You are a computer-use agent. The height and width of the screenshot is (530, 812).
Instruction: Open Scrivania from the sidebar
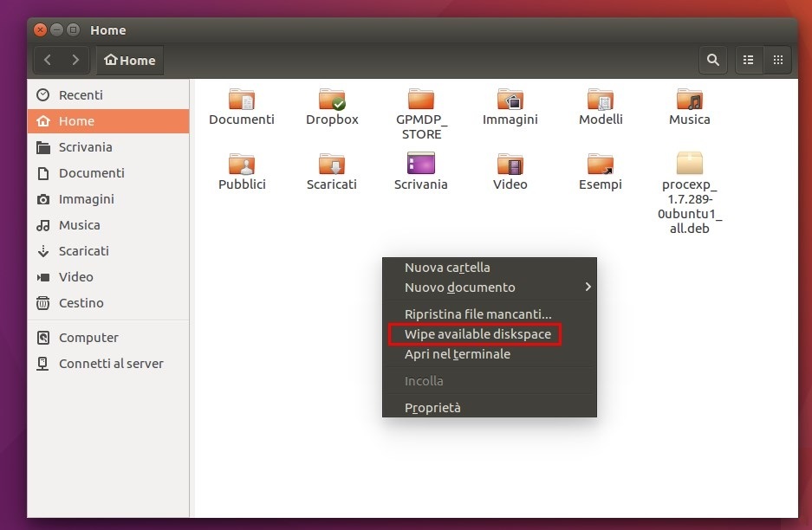click(x=108, y=147)
